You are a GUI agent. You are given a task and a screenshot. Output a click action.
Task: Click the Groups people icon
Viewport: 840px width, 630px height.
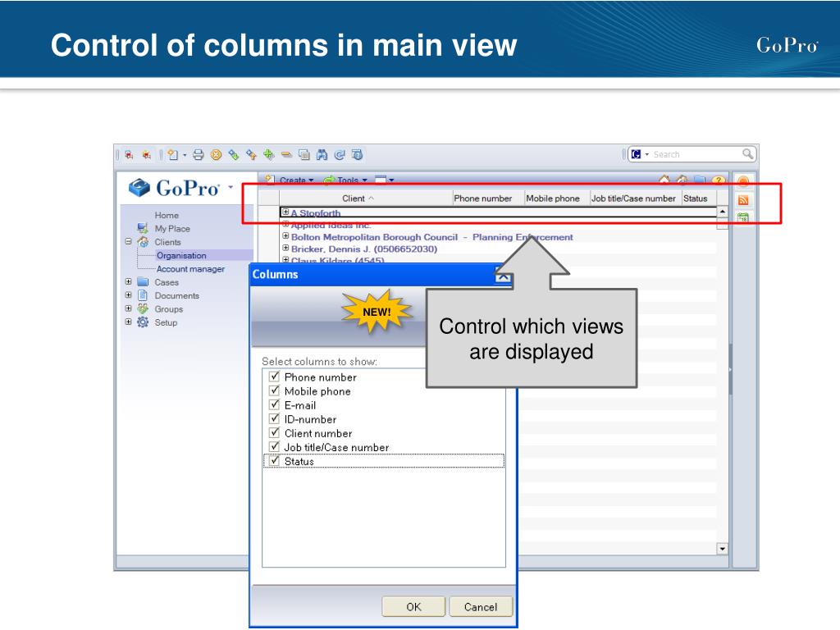[143, 308]
